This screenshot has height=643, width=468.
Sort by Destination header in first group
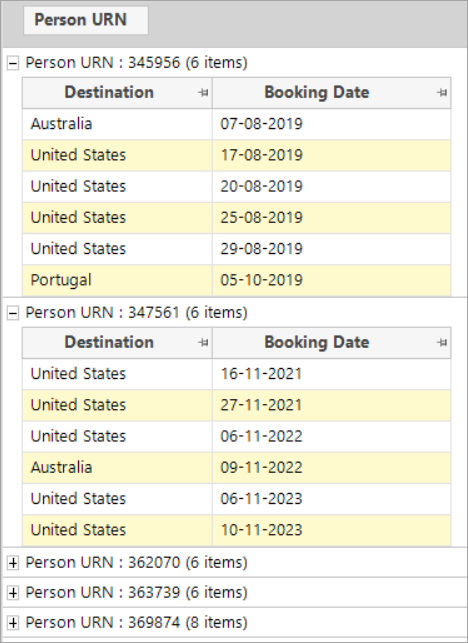pos(109,92)
